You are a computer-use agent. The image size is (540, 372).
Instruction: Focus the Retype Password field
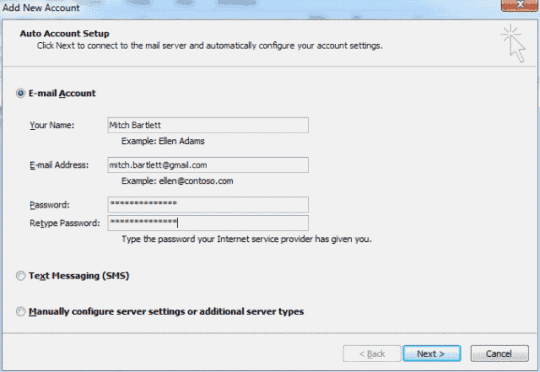(208, 223)
